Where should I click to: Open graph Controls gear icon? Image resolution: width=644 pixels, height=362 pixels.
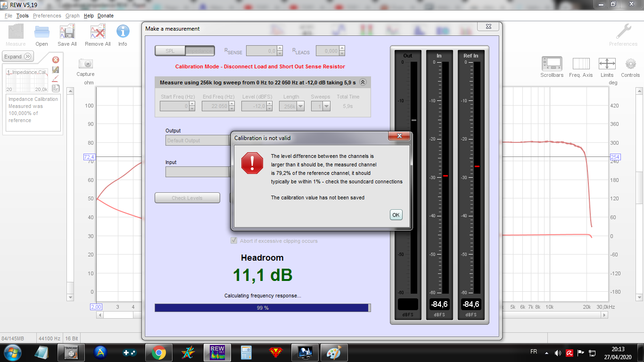click(630, 67)
